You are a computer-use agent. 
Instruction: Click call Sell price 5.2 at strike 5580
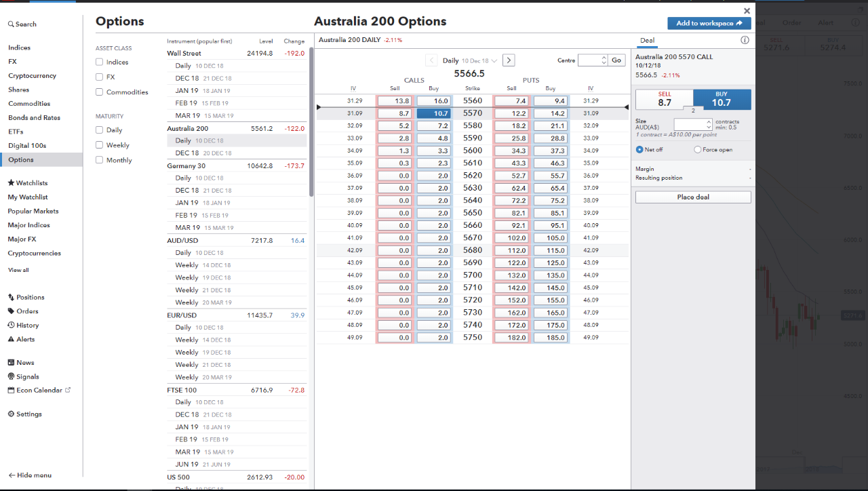[395, 126]
